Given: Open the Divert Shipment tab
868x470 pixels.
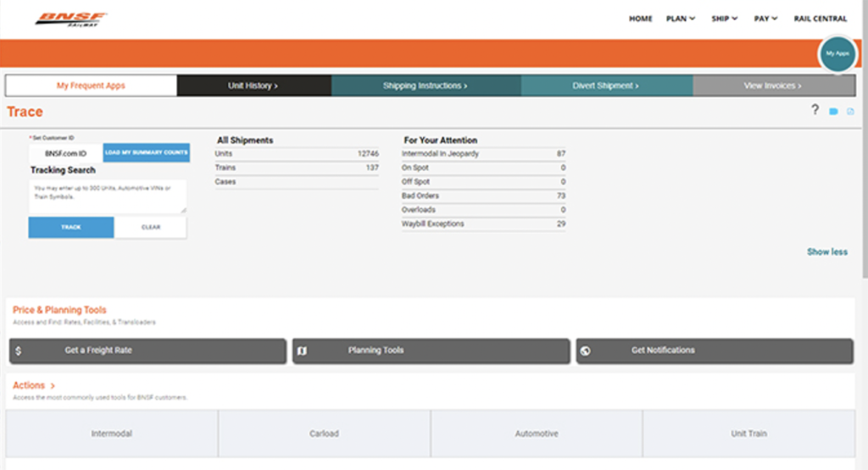Looking at the screenshot, I should pos(607,86).
